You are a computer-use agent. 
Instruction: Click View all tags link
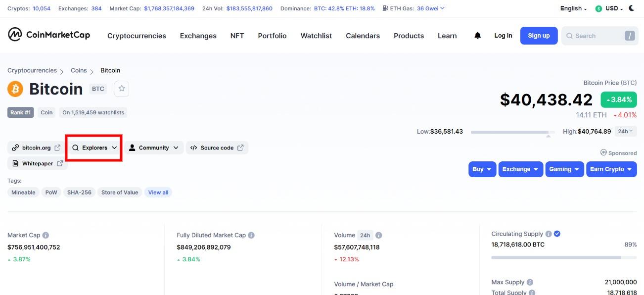158,193
